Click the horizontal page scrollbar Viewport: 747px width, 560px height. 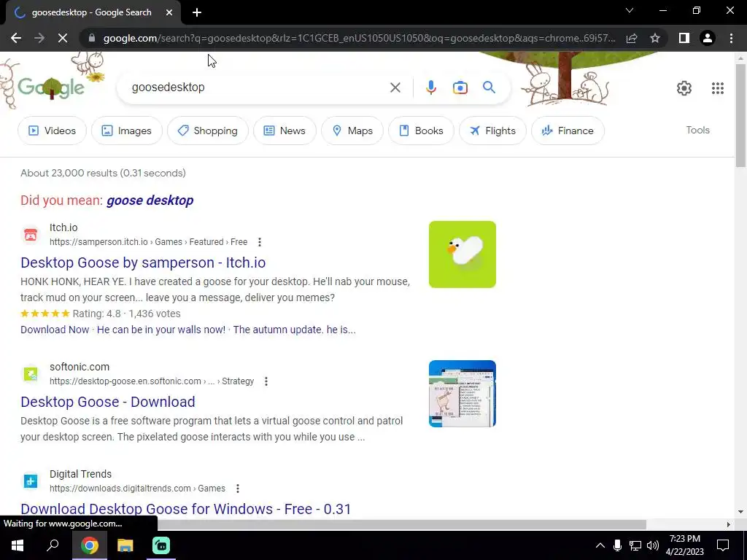[x=402, y=524]
